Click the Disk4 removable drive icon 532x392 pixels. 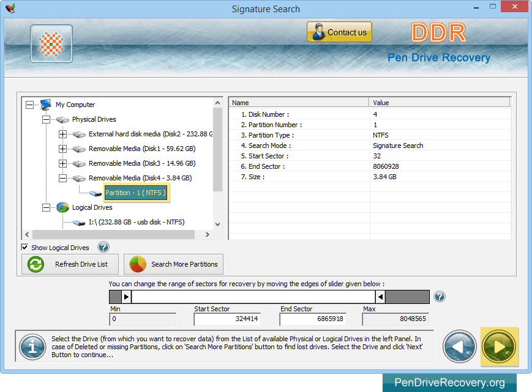pyautogui.click(x=79, y=179)
